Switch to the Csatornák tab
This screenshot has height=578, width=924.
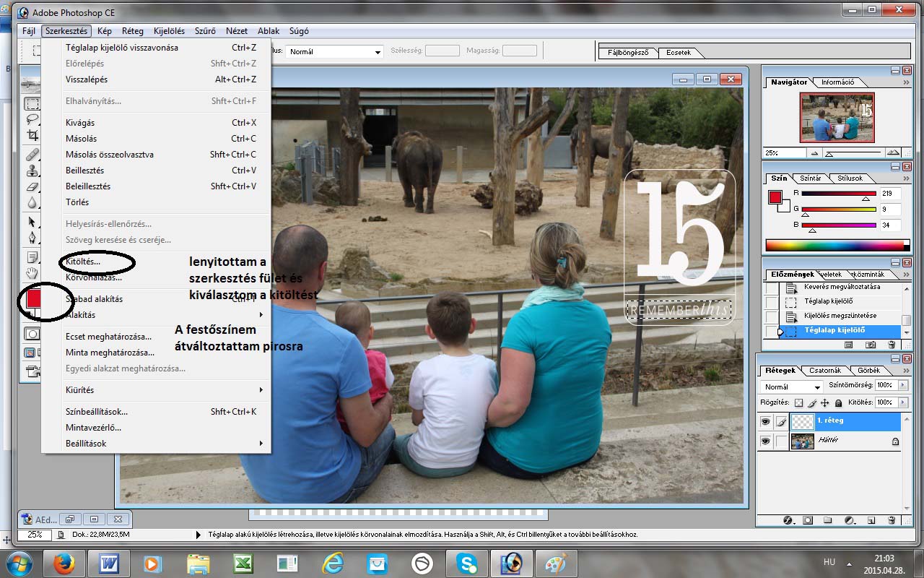(x=824, y=371)
